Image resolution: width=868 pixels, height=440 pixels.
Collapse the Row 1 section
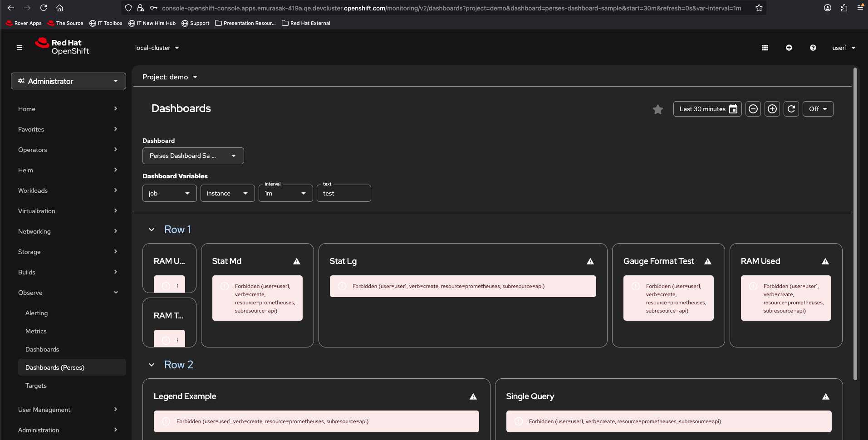[152, 230]
